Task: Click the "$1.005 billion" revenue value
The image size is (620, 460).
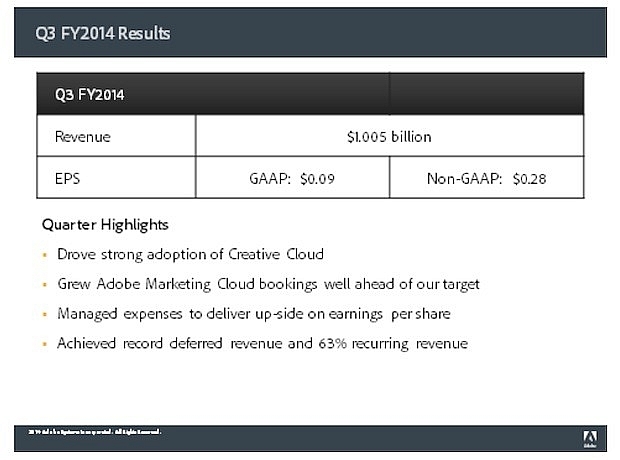Action: click(389, 136)
